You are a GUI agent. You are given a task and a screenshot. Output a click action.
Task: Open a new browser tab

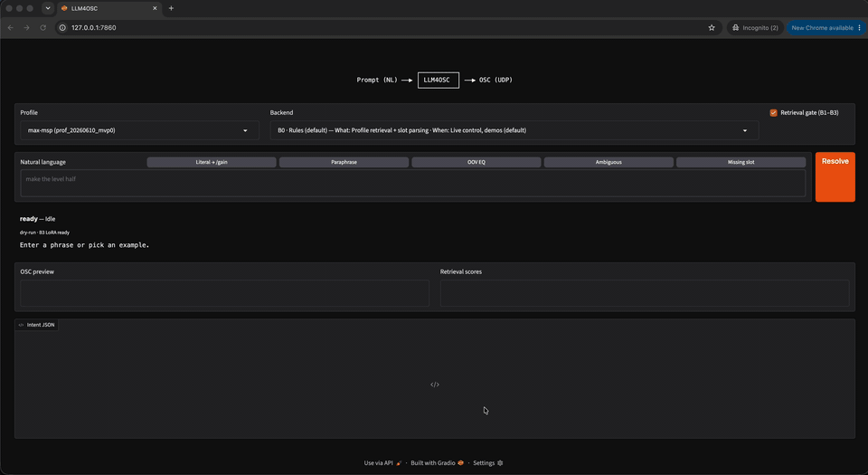[x=171, y=8]
